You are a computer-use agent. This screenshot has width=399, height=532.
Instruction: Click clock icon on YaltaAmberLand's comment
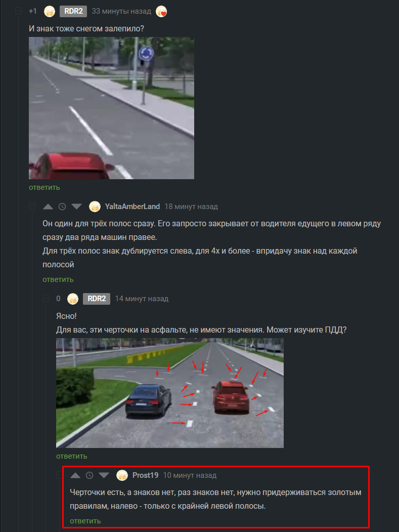click(62, 207)
